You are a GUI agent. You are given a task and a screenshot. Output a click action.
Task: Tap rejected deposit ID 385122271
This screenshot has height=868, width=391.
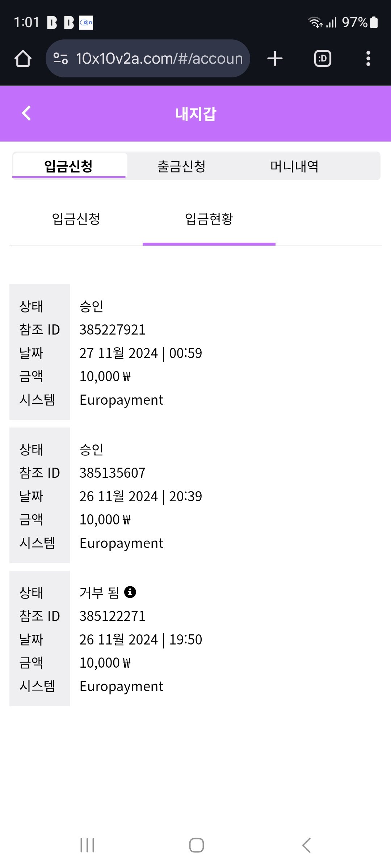tap(112, 616)
